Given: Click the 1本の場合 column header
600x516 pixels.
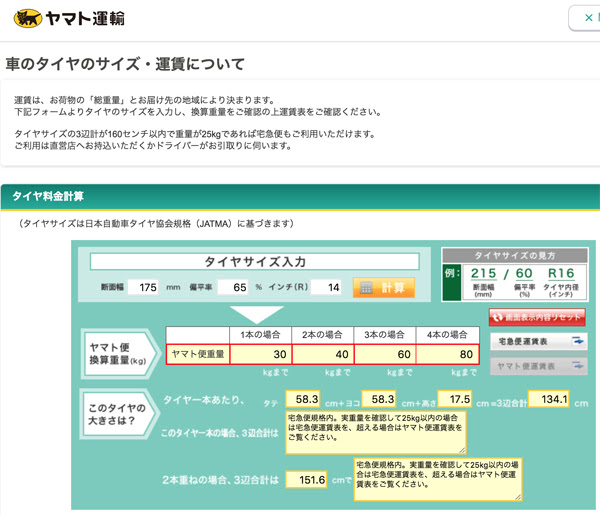Looking at the screenshot, I should click(261, 335).
